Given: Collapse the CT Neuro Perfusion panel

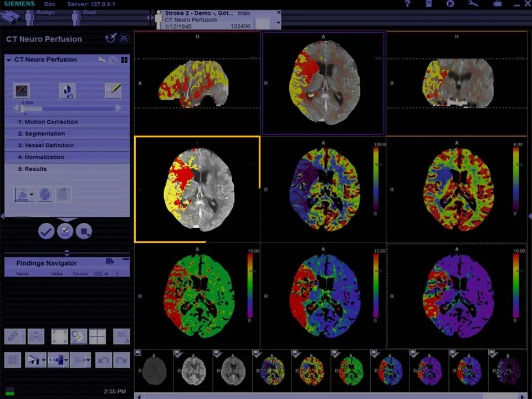Looking at the screenshot, I should coord(9,60).
